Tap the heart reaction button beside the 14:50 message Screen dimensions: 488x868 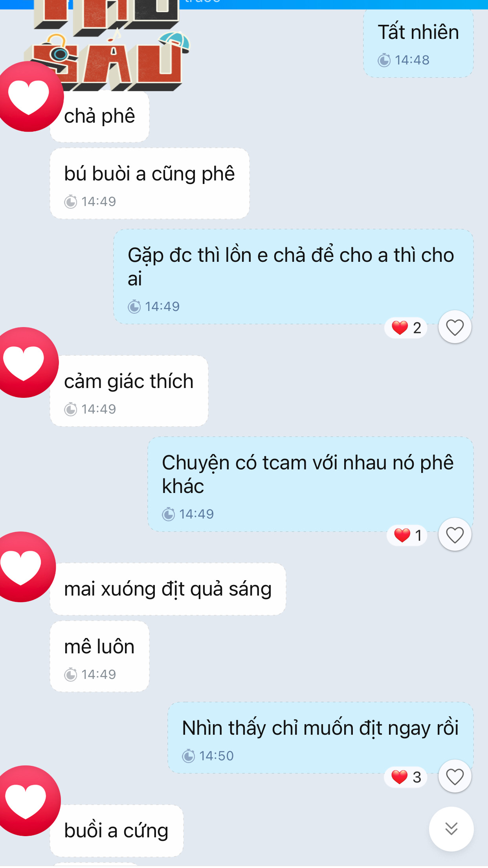point(455,777)
